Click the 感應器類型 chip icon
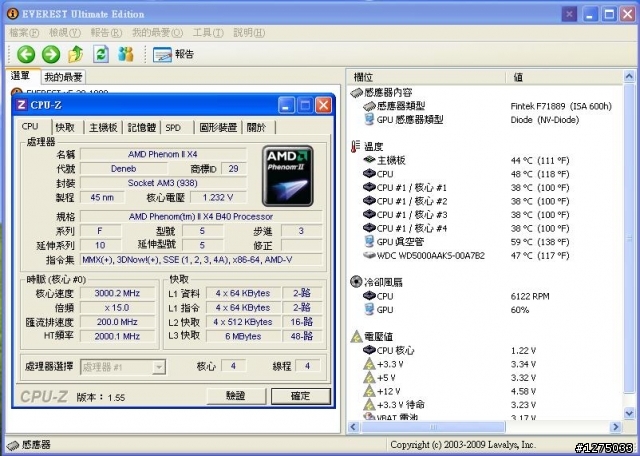The height and width of the screenshot is (456, 640). (369, 106)
